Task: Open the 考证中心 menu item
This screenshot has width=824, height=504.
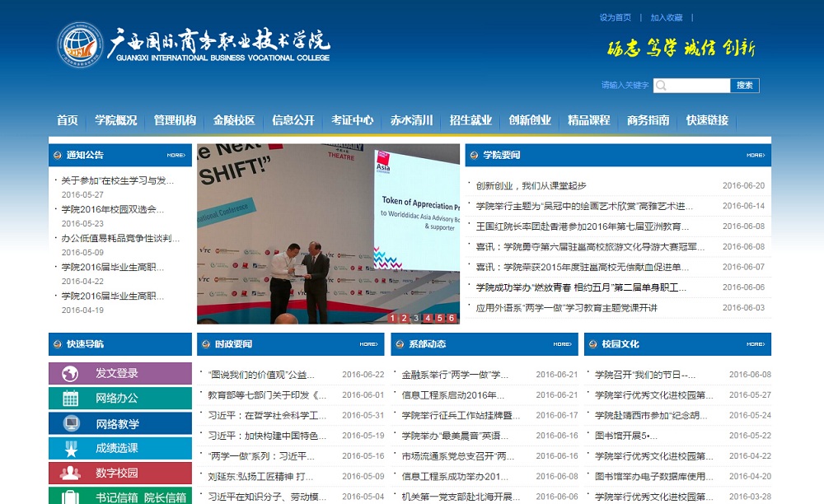Action: [x=352, y=120]
